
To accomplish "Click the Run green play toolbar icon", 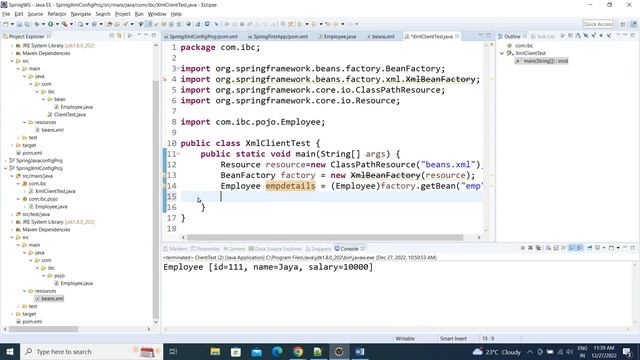I will tap(51, 24).
